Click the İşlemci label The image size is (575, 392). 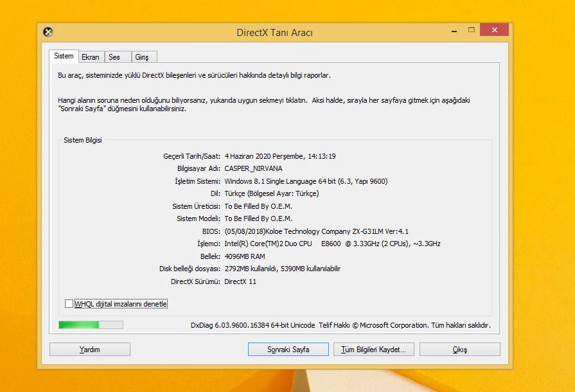point(209,244)
